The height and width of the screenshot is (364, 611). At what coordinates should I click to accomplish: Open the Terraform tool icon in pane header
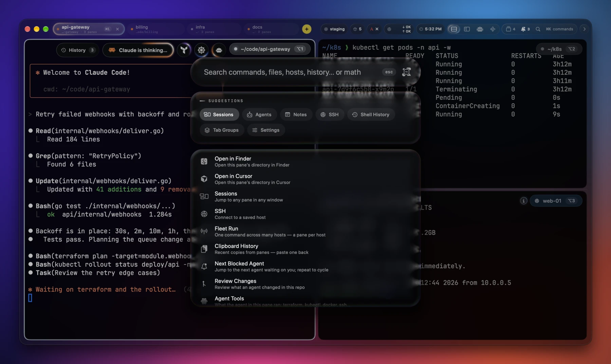[x=184, y=50]
